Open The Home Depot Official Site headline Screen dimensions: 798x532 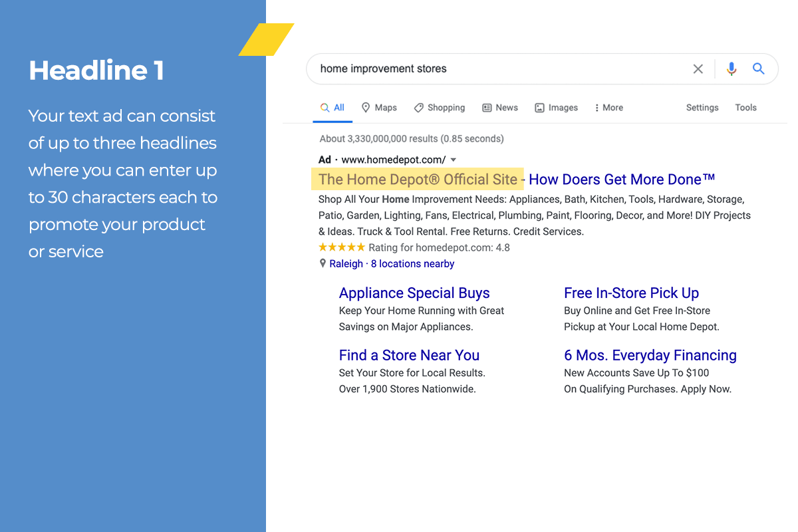418,180
